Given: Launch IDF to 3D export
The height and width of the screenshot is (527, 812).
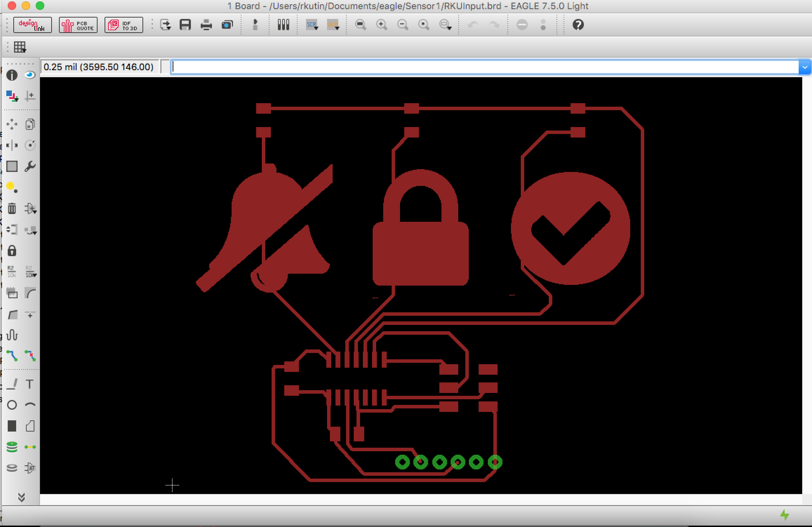Looking at the screenshot, I should (x=124, y=25).
